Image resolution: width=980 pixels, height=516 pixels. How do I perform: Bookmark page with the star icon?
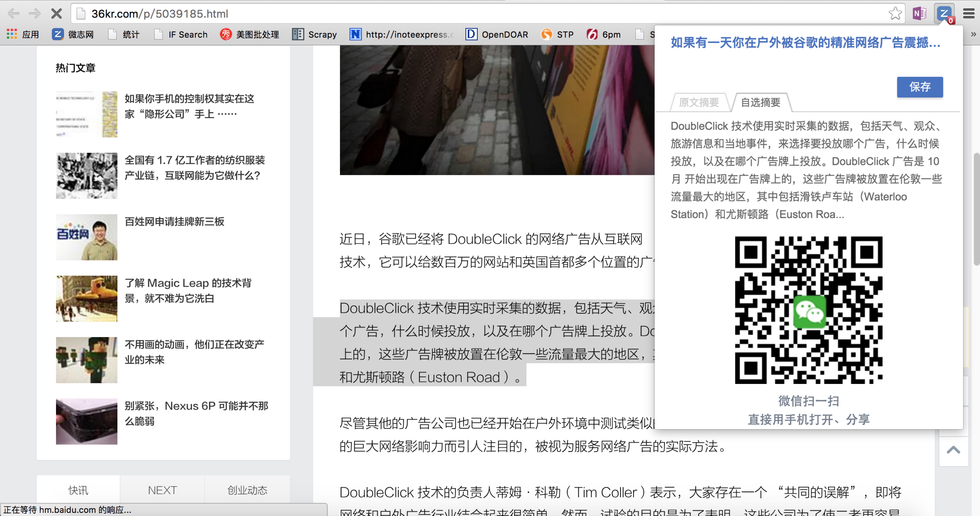(x=895, y=14)
